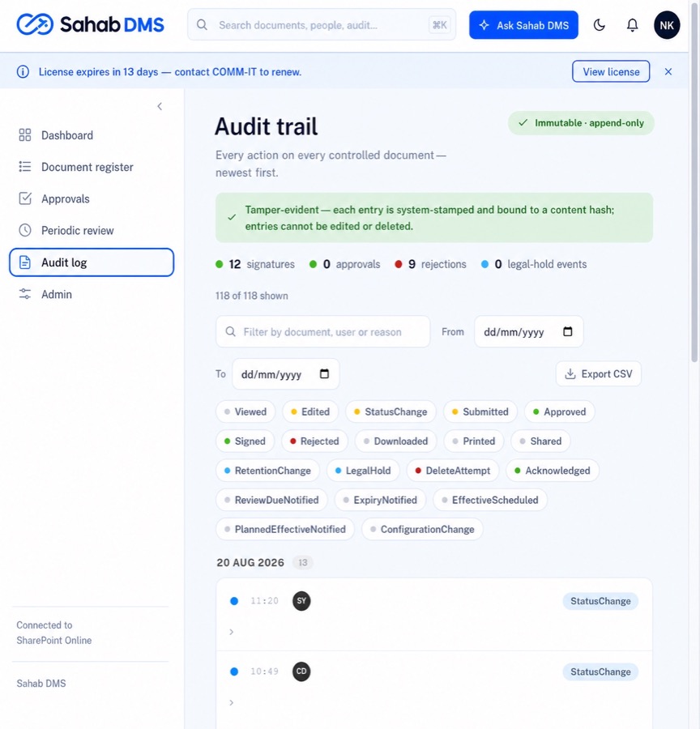The height and width of the screenshot is (729, 700).
Task: Click the Approvals checkbox icon
Action: point(24,198)
